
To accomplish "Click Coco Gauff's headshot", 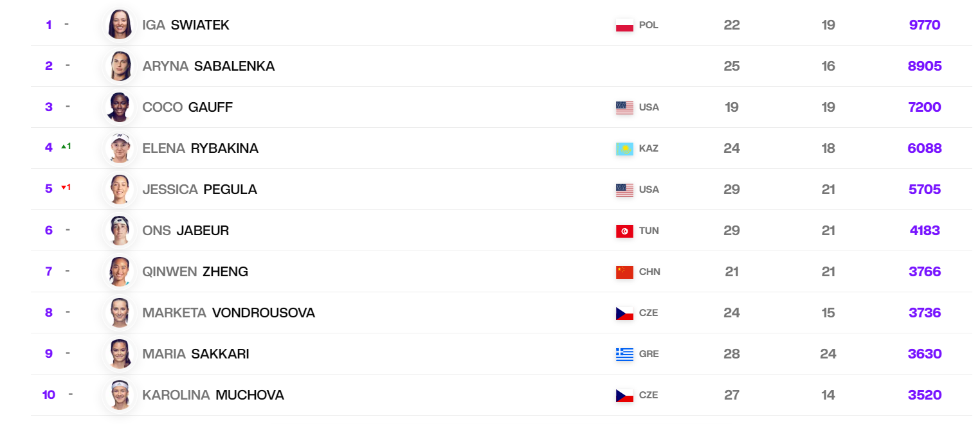I will (x=120, y=107).
